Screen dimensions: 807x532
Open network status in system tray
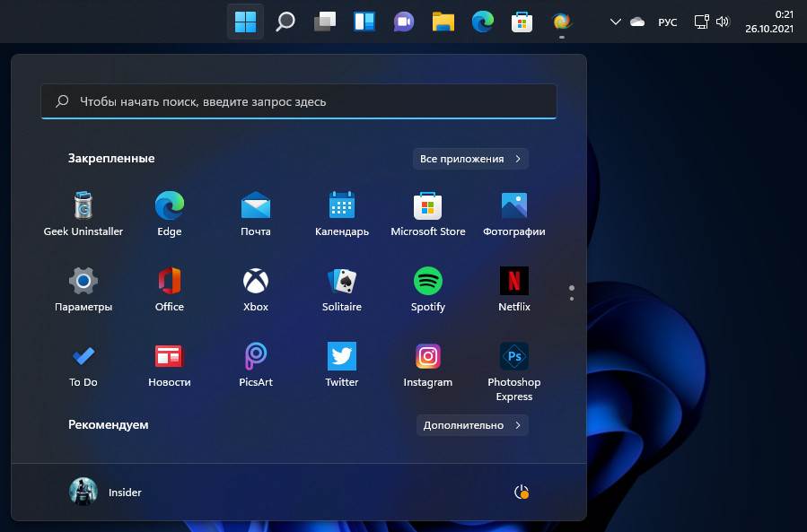(x=701, y=22)
